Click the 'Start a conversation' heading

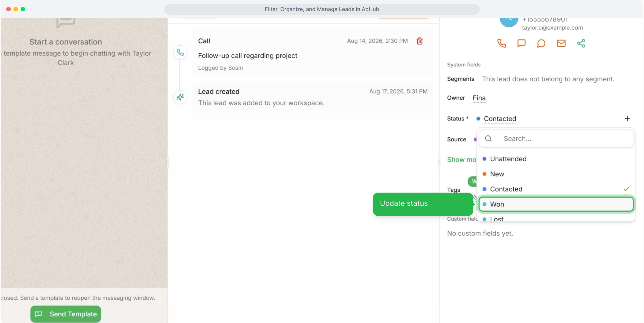[66, 42]
